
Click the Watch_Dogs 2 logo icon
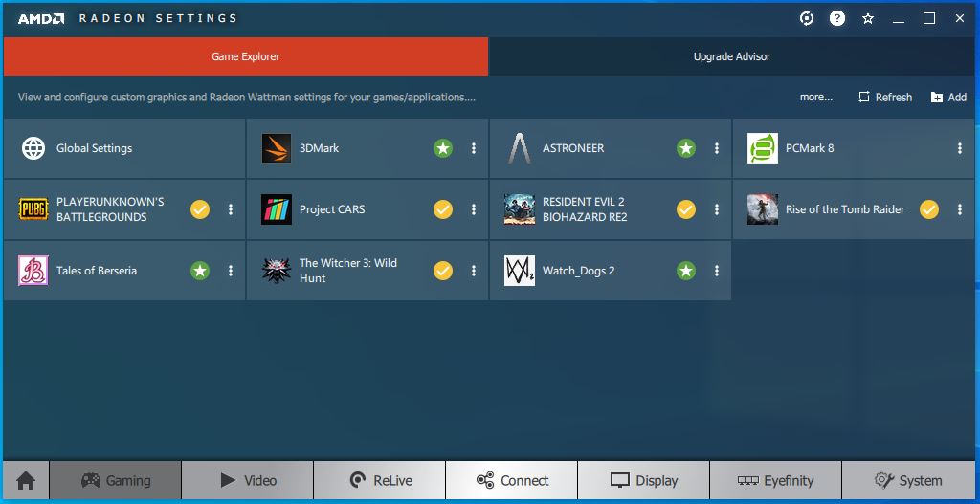(520, 271)
